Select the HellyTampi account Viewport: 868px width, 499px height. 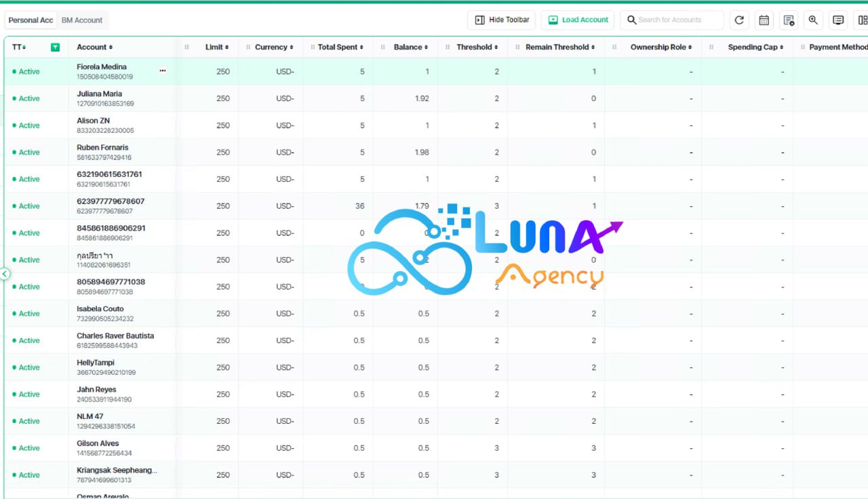(96, 363)
